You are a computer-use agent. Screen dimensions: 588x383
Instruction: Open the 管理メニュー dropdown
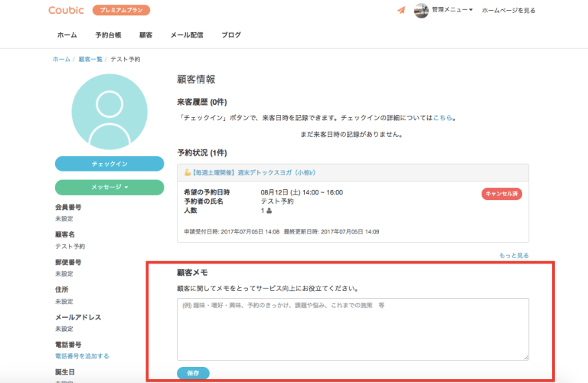pos(452,10)
